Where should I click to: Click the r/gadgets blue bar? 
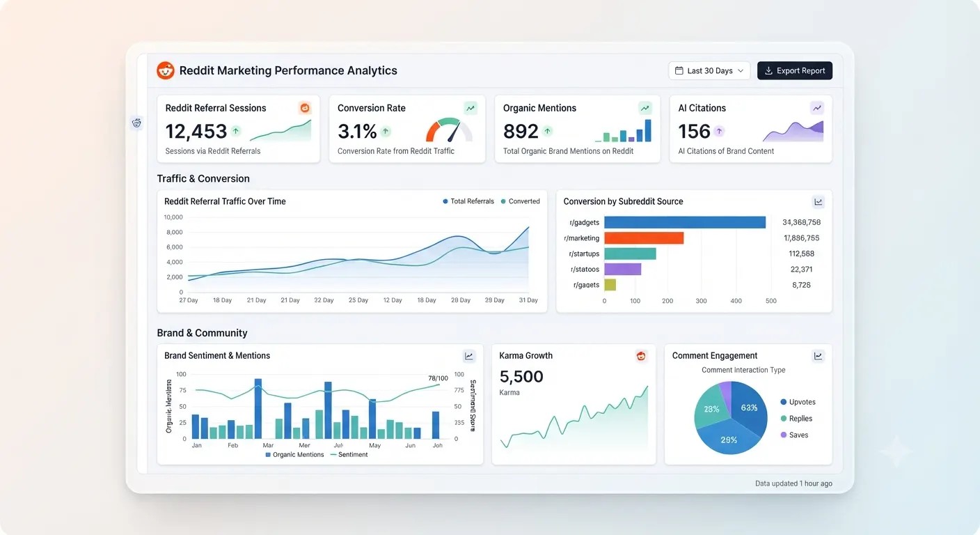point(685,222)
